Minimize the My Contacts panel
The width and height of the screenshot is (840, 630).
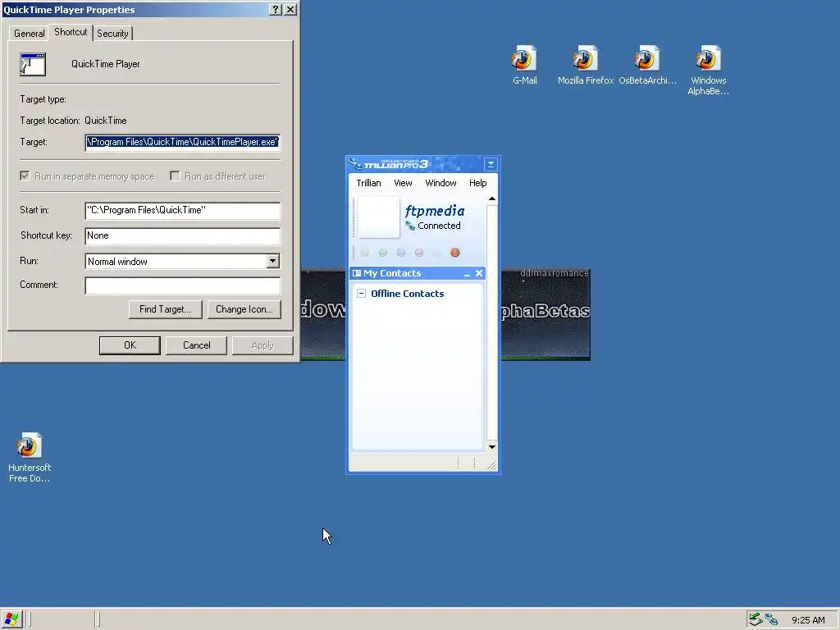(467, 274)
